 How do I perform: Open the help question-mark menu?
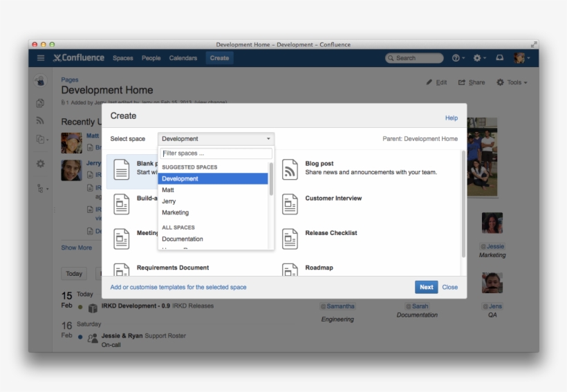click(458, 58)
